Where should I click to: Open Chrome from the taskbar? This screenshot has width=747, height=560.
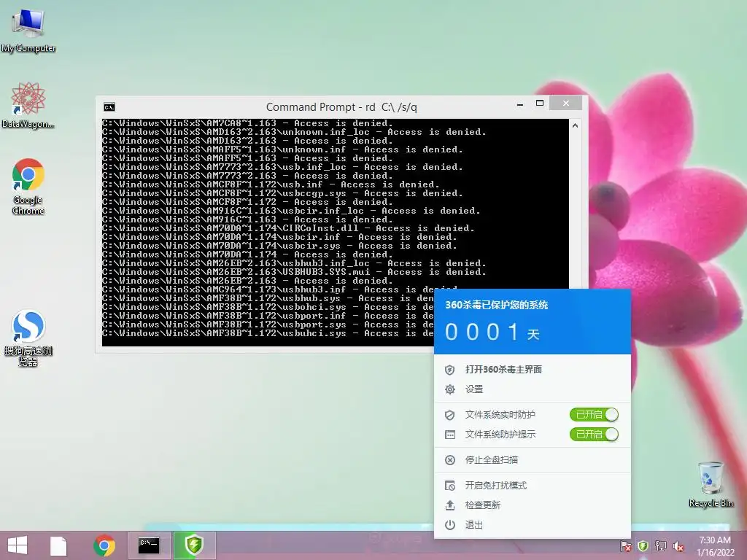point(104,545)
